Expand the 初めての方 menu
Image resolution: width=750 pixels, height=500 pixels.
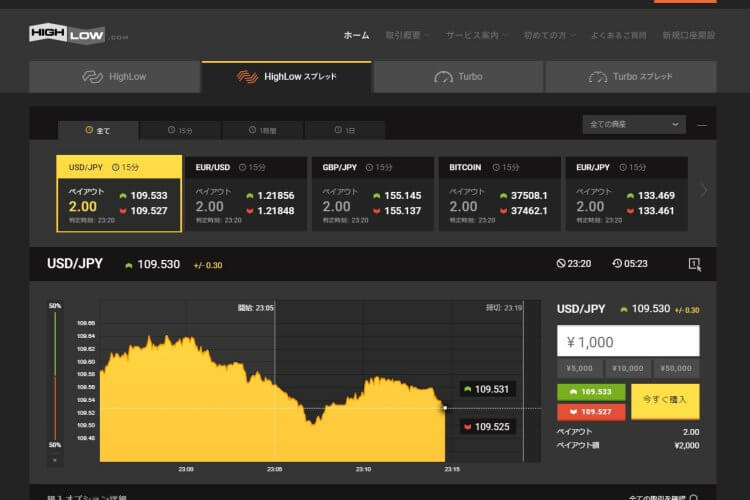pyautogui.click(x=549, y=35)
